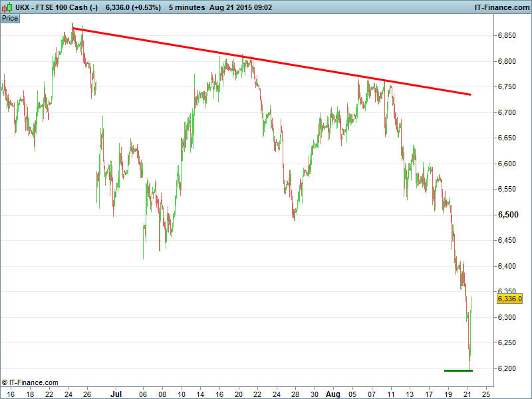Screen dimensions: 532x399
Task: Click the 06 date label after Jul
Action: (143, 394)
